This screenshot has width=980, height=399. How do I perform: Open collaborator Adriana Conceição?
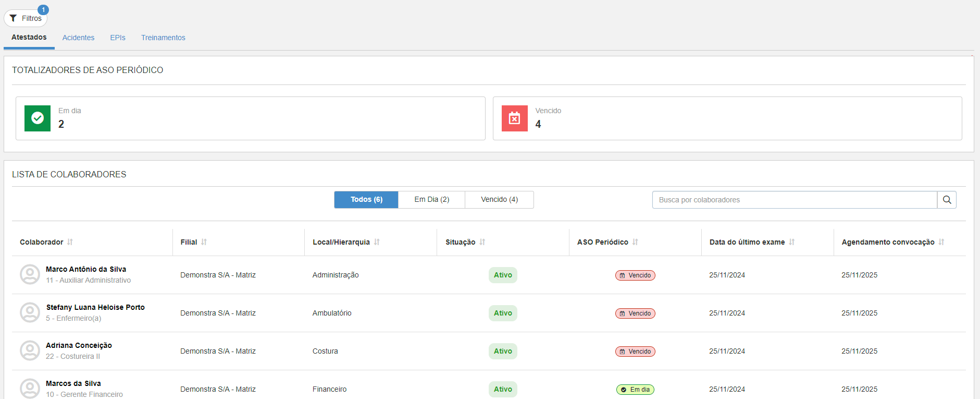(x=79, y=345)
